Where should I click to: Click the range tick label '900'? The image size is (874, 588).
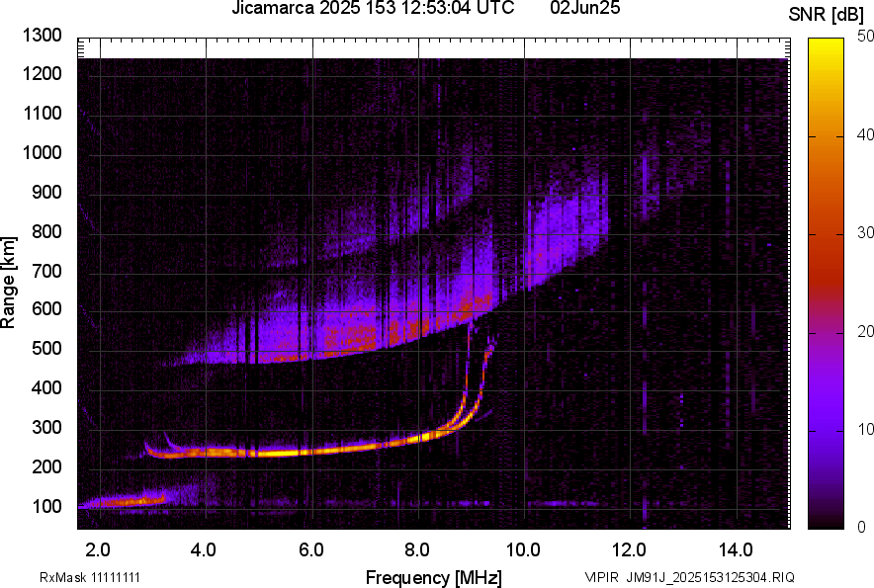(x=46, y=192)
